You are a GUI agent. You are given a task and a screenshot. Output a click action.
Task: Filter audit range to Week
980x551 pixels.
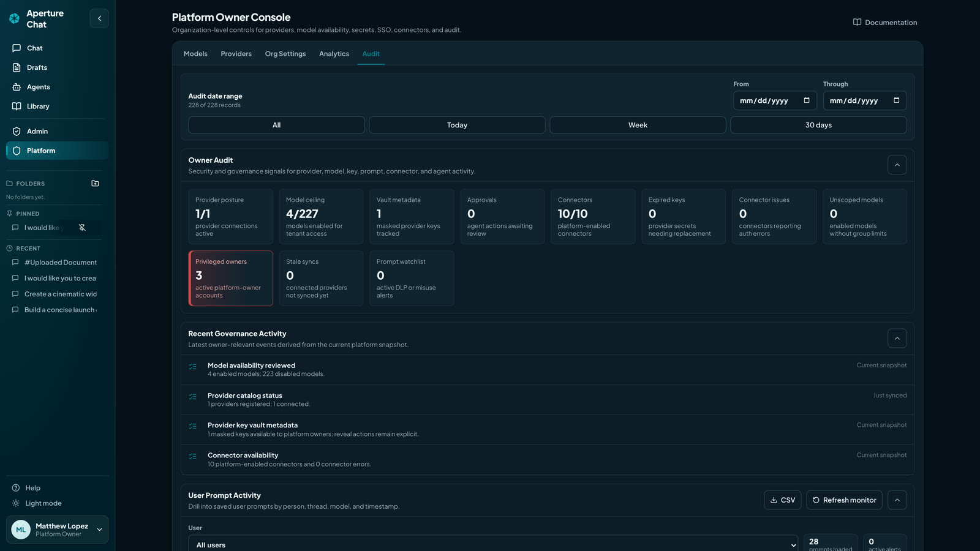click(x=638, y=125)
